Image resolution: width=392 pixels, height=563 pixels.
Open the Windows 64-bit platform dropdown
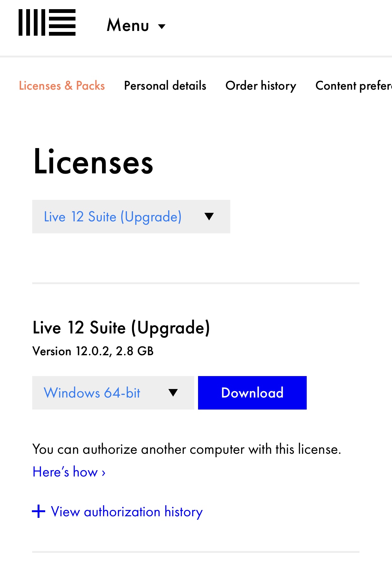tap(113, 392)
